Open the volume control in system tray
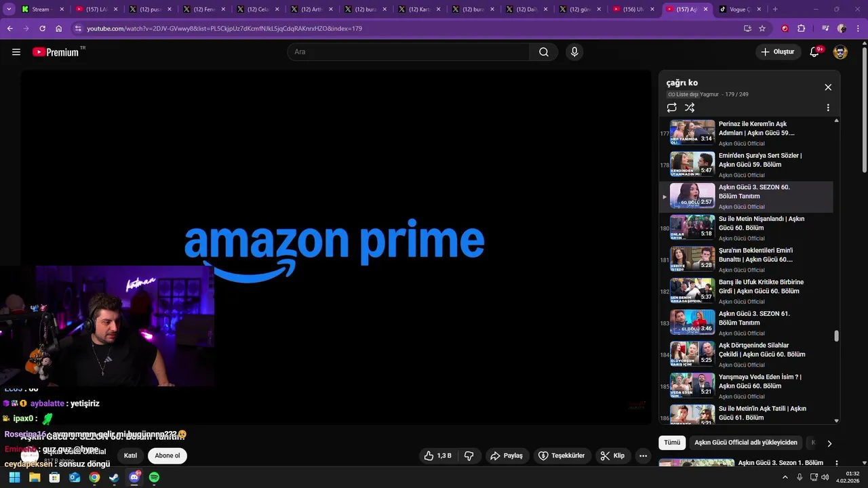This screenshot has width=868, height=488. point(825,477)
